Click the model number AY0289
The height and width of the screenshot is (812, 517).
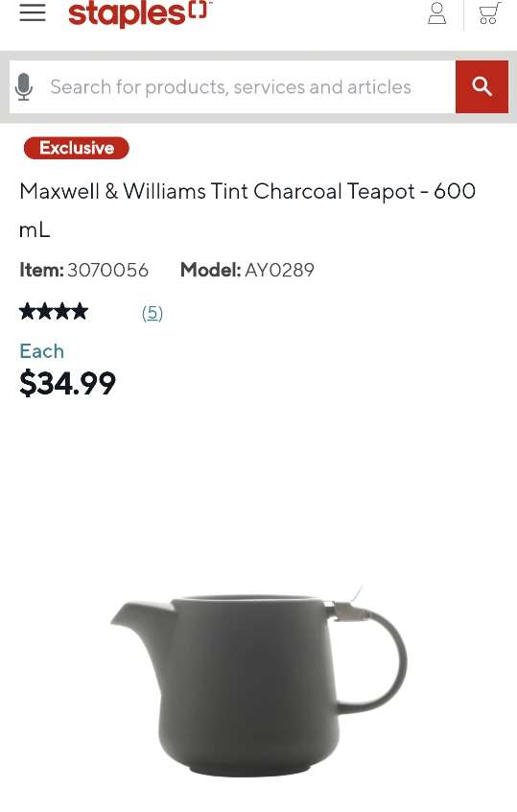tap(279, 270)
